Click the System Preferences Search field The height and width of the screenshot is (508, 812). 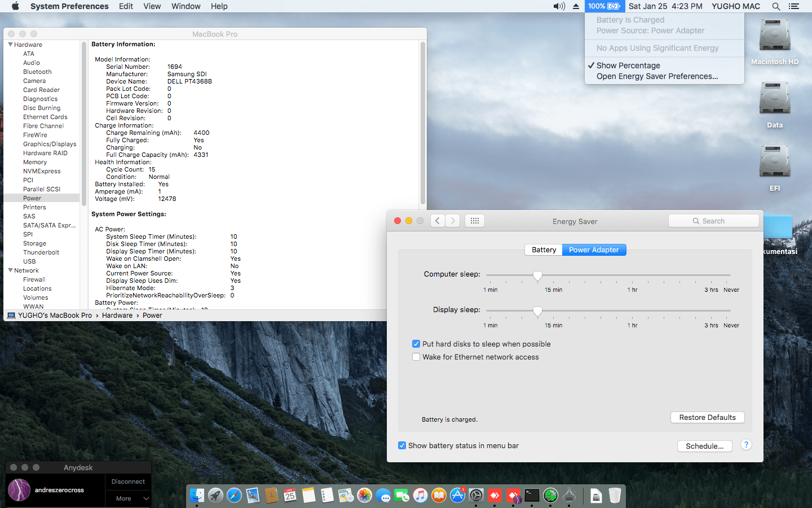point(714,221)
